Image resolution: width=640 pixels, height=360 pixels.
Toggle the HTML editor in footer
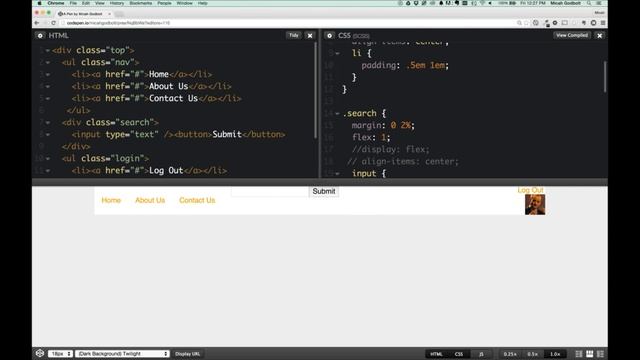[436, 354]
